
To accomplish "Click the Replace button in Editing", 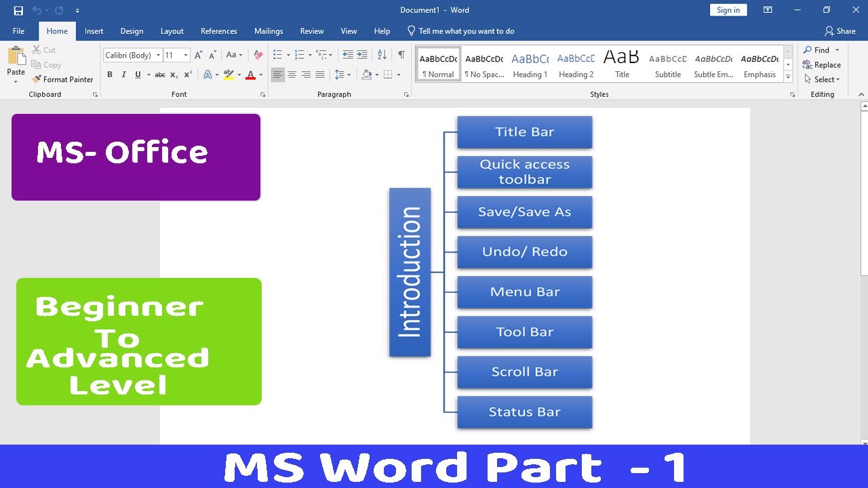I will [822, 65].
